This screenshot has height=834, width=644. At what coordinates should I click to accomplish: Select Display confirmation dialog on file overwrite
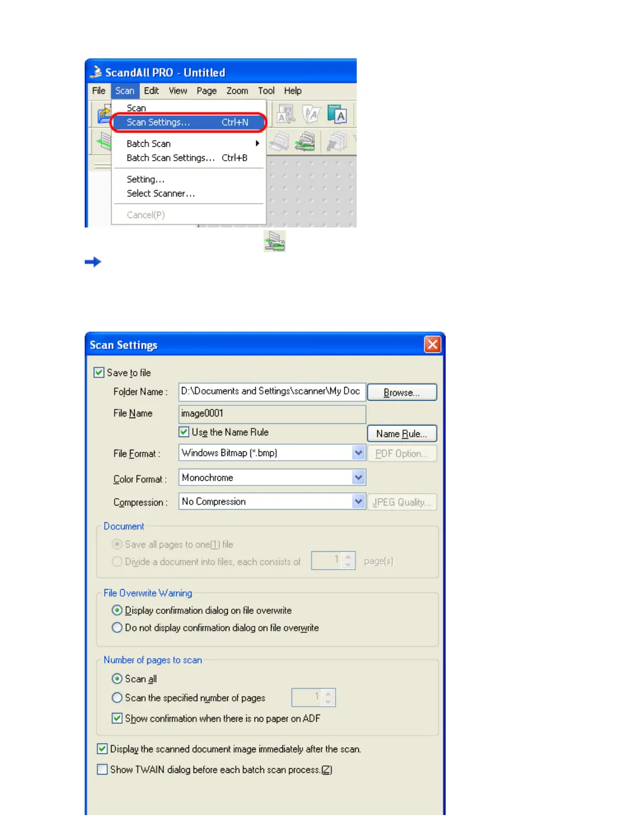coord(117,610)
